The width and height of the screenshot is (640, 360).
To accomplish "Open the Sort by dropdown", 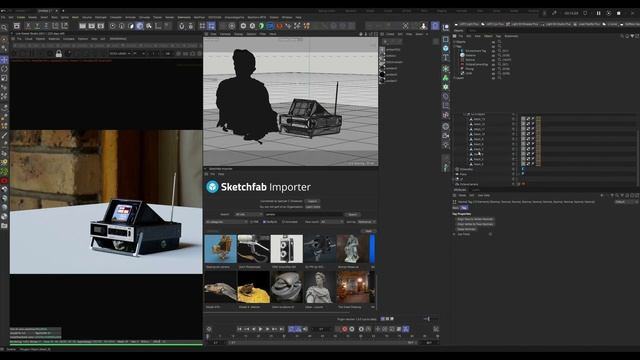I will 367,222.
